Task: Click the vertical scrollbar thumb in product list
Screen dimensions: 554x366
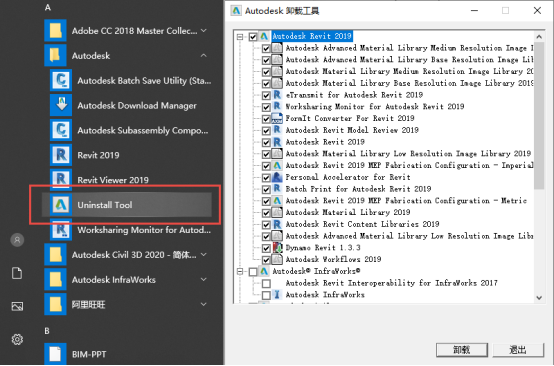Action: coord(539,116)
